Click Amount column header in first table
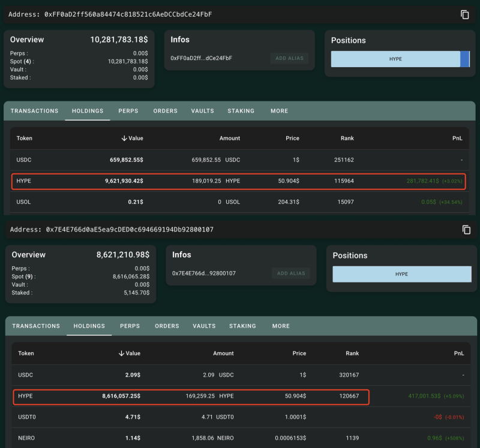480x448 pixels. click(x=230, y=139)
